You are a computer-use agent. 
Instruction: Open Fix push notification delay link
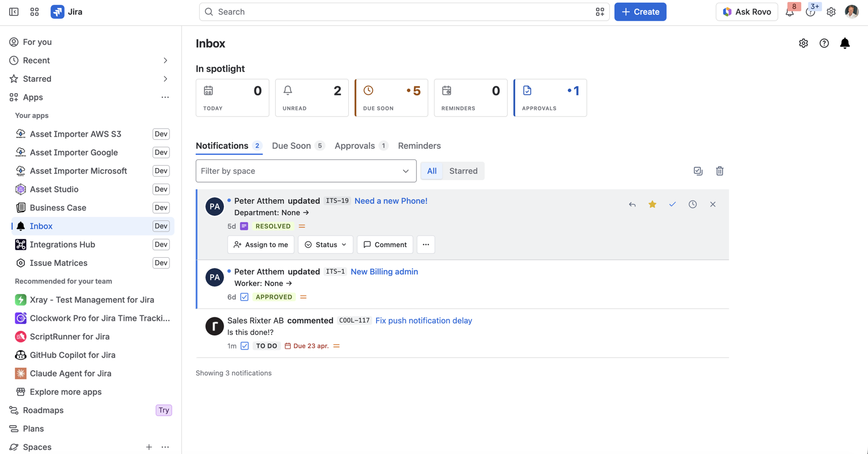[424, 320]
